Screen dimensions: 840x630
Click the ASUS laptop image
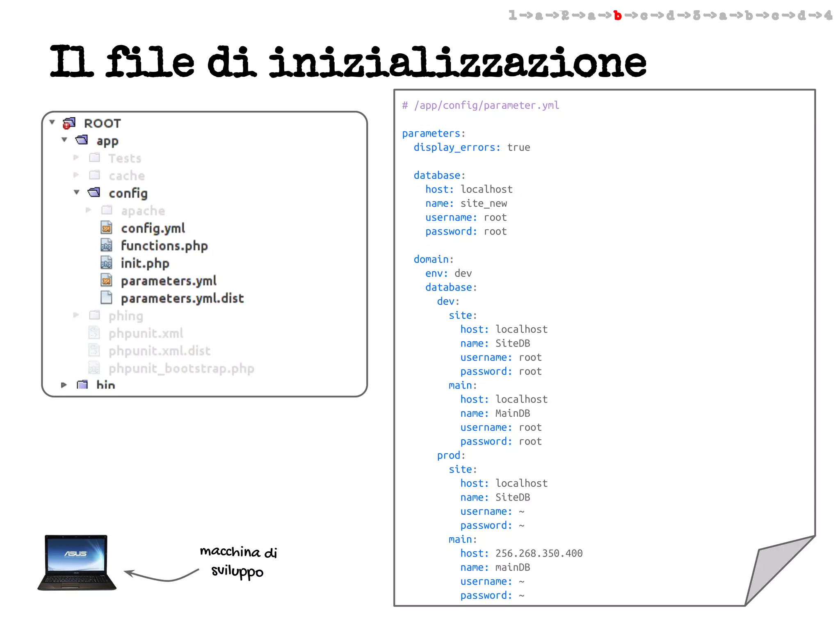(x=77, y=562)
